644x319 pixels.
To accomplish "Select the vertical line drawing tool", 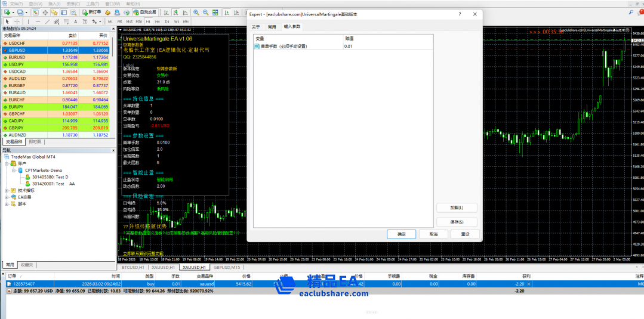I will tap(27, 22).
